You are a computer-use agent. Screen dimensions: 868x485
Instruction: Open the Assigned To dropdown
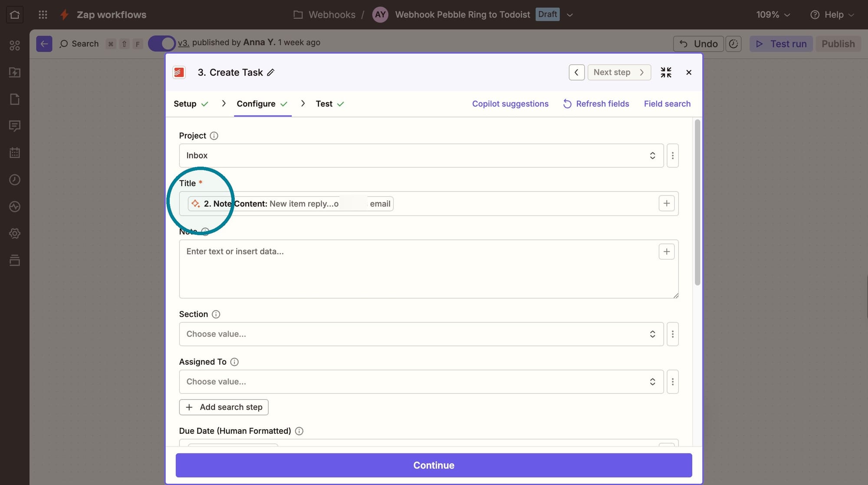421,382
